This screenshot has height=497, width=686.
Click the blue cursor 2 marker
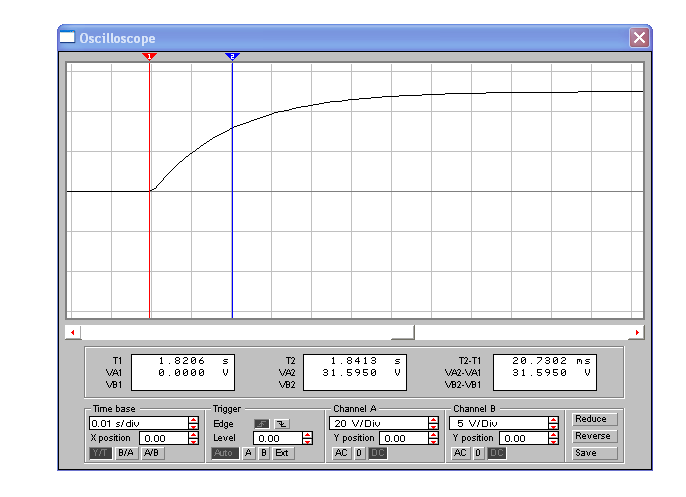coord(232,56)
